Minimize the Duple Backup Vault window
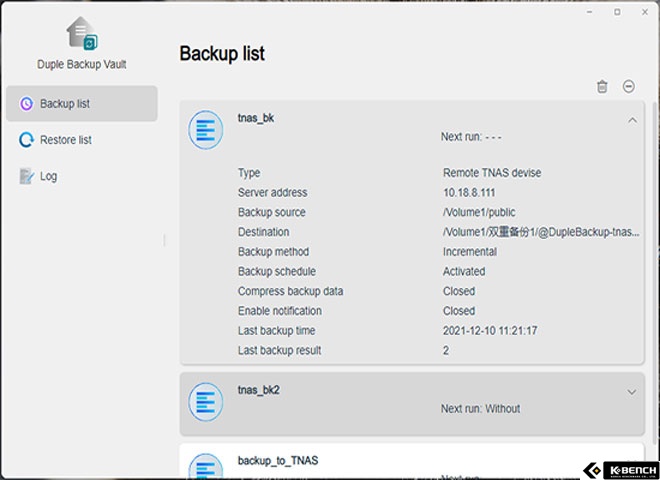The height and width of the screenshot is (480, 660). tap(590, 12)
